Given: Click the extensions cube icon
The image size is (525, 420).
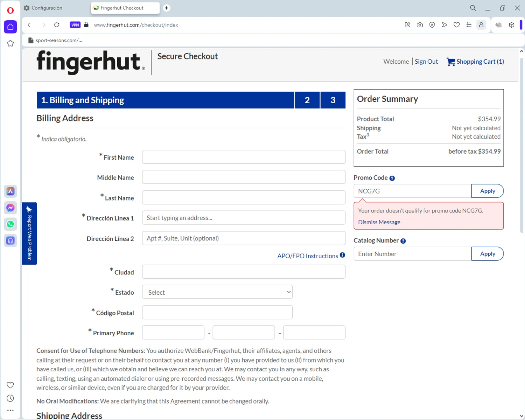Looking at the screenshot, I should coord(512,25).
